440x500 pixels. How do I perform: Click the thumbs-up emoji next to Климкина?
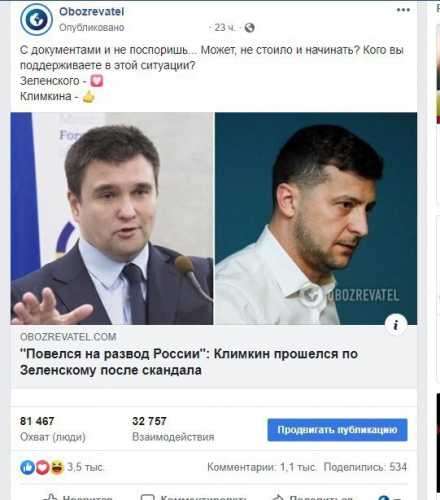[89, 97]
